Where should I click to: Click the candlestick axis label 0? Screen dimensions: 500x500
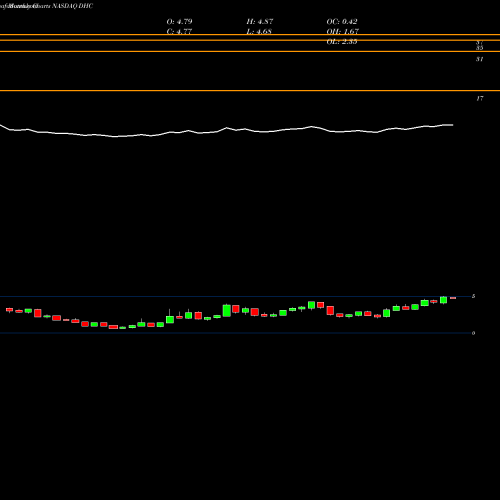[x=473, y=333]
